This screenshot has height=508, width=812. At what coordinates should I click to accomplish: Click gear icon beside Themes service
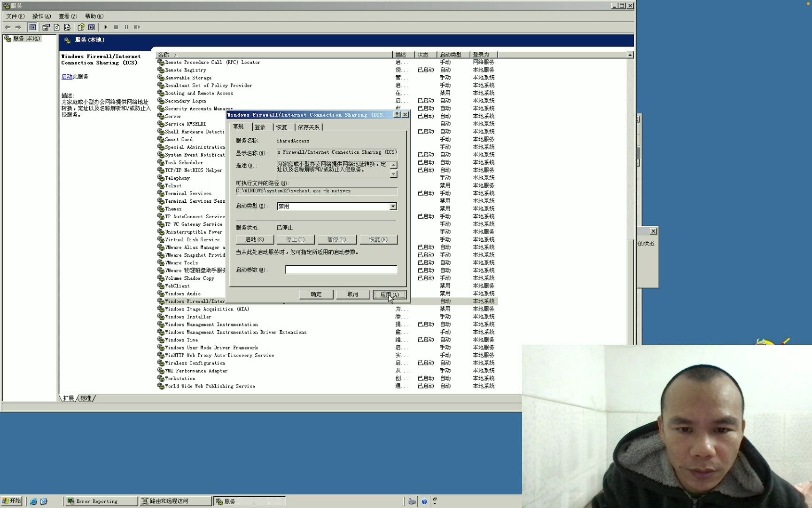(x=161, y=209)
